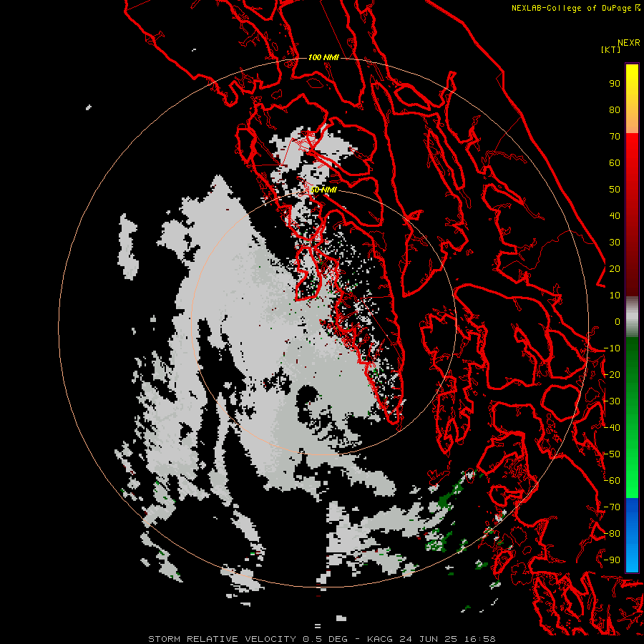Click the 50 NMI range ring label
The height and width of the screenshot is (644, 644).
[x=323, y=190]
